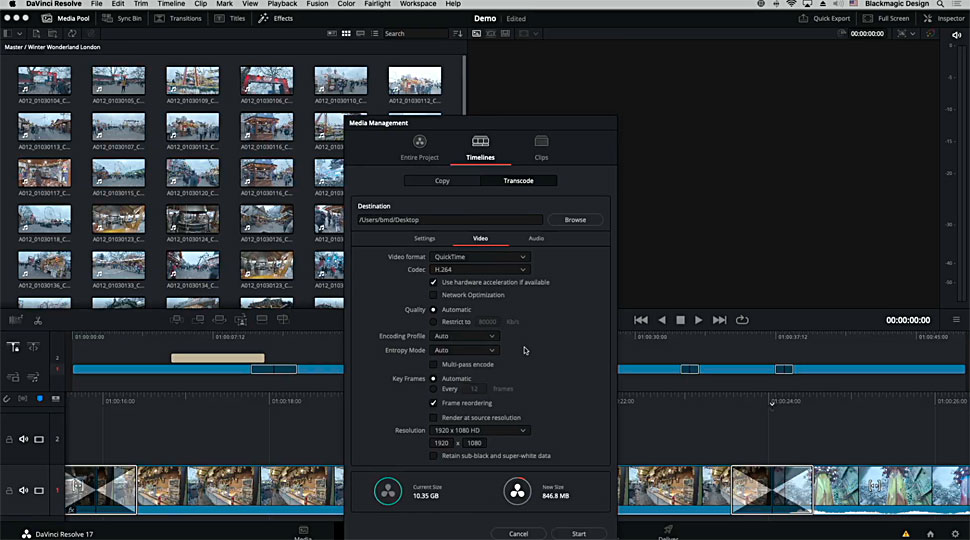Select Every N frames radio button
970x540 pixels.
[433, 389]
